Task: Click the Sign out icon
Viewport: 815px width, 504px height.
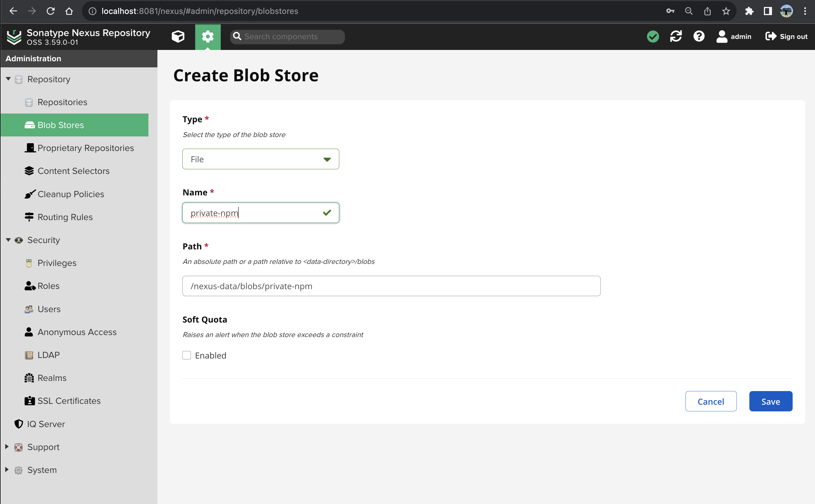Action: pyautogui.click(x=770, y=36)
